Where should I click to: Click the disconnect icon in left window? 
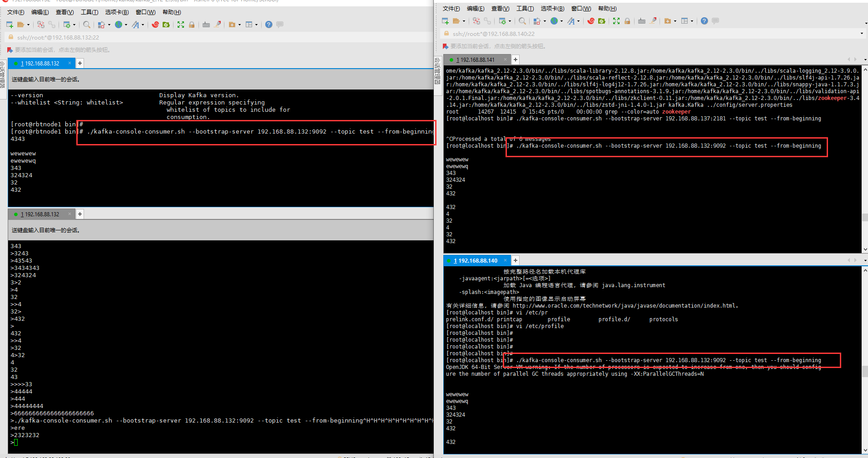[x=41, y=25]
